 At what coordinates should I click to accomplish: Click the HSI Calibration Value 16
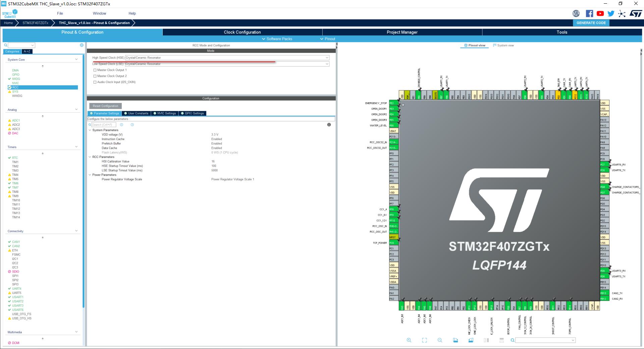point(213,162)
